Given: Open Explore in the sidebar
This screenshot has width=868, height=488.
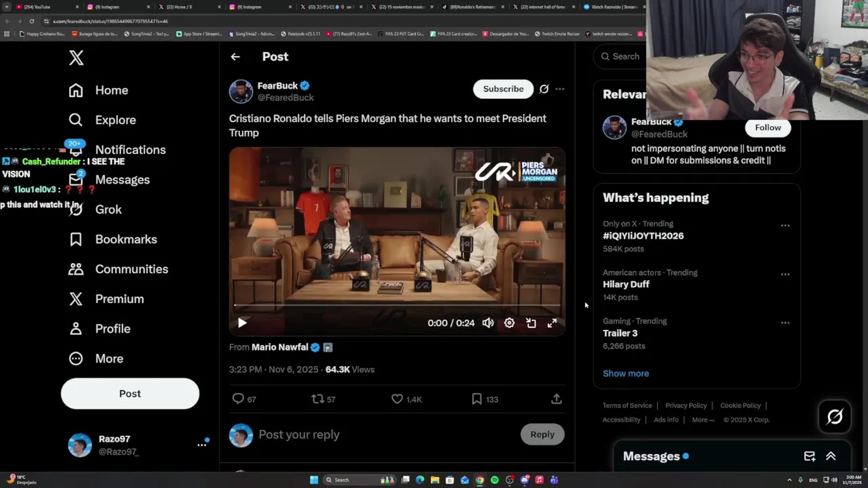Looking at the screenshot, I should point(102,120).
